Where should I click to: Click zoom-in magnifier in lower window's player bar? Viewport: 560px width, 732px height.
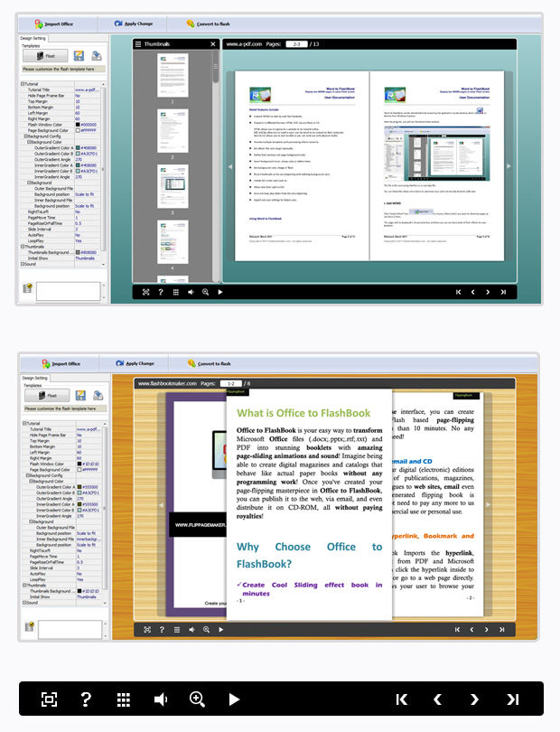206,629
